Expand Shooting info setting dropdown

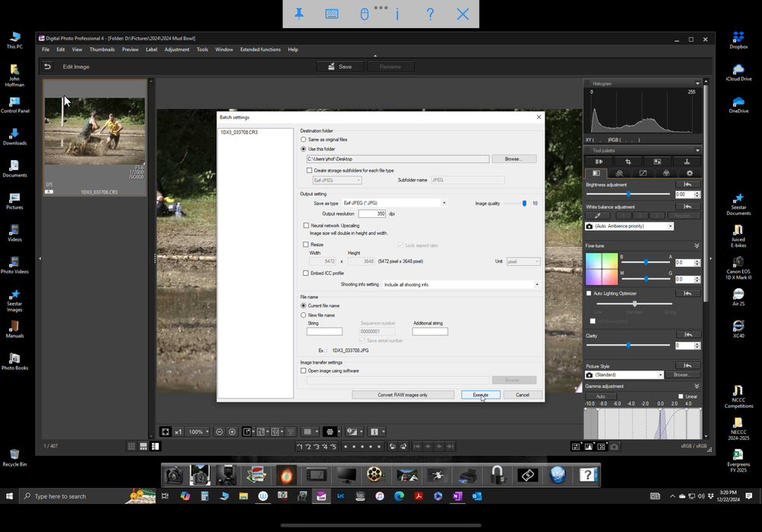tap(461, 284)
